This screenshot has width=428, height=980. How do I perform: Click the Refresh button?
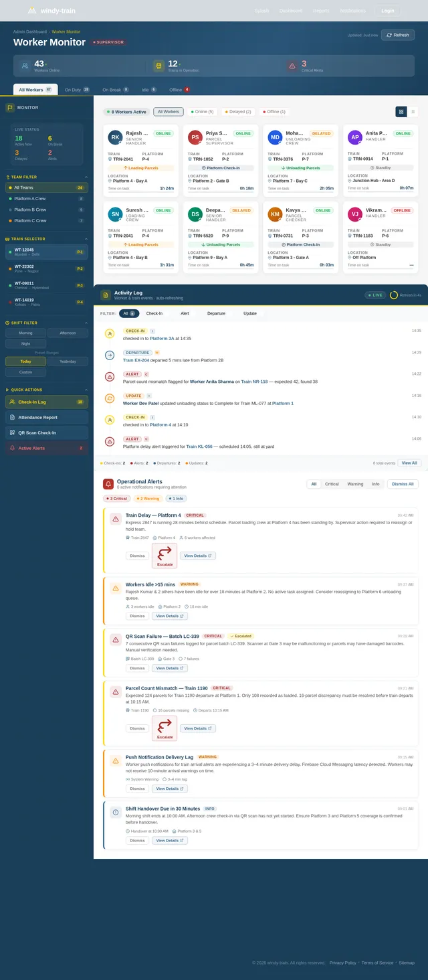pos(398,35)
